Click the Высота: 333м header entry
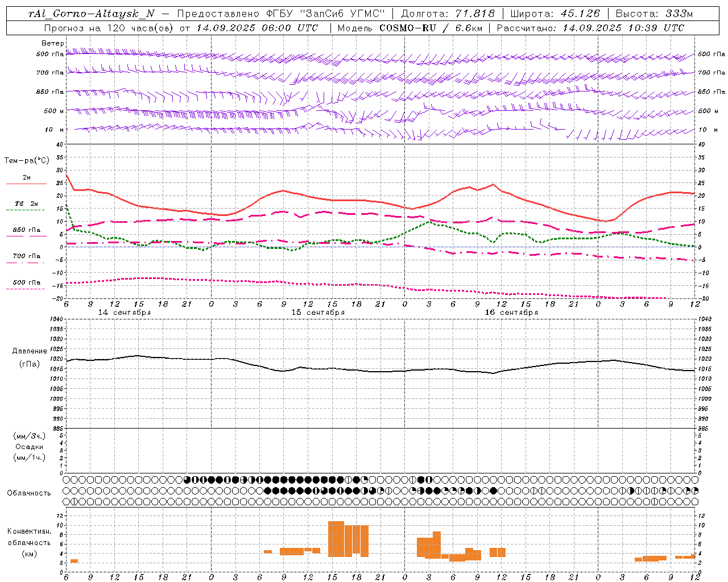The width and height of the screenshot is (728, 582). pyautogui.click(x=654, y=14)
